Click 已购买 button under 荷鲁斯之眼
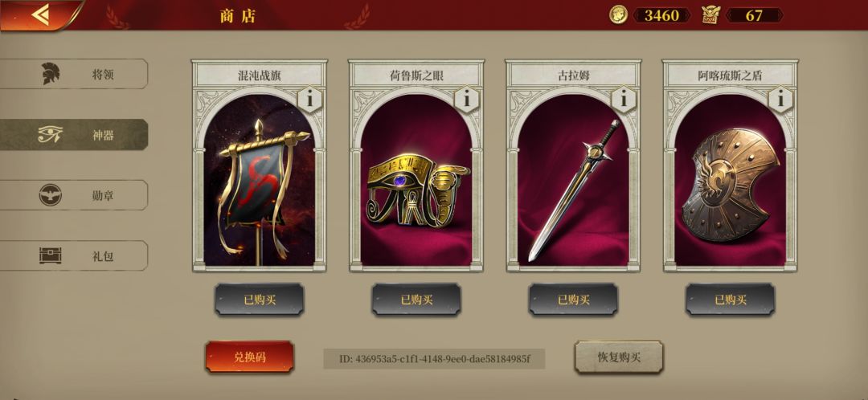Screen dimensions: 868x400 416,300
